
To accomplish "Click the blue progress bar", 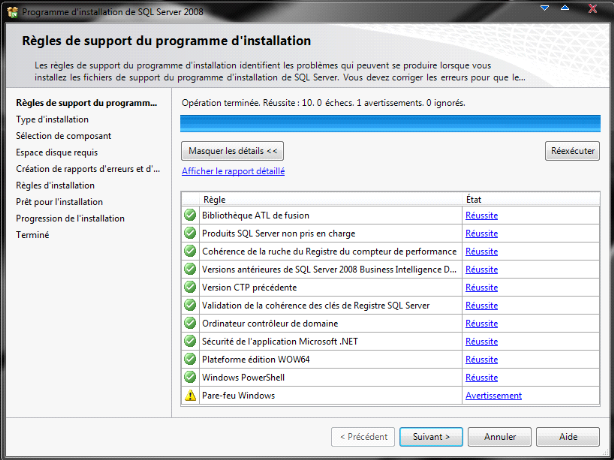I will click(390, 123).
